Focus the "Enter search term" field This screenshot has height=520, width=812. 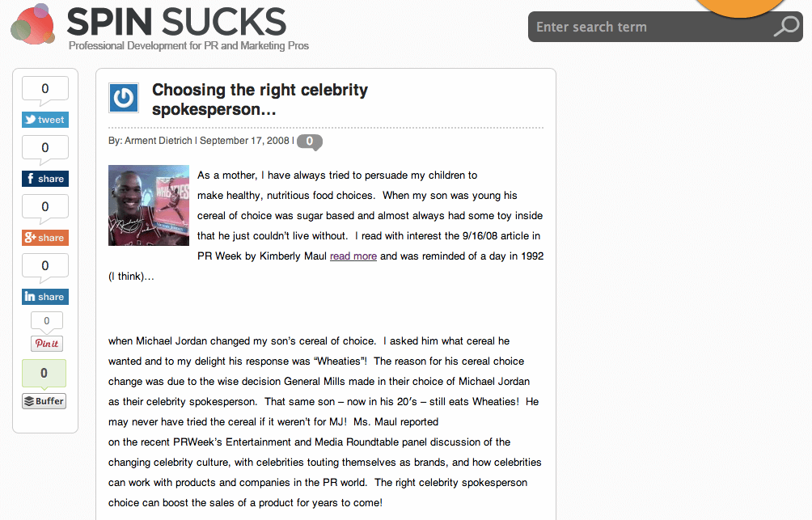click(x=647, y=27)
